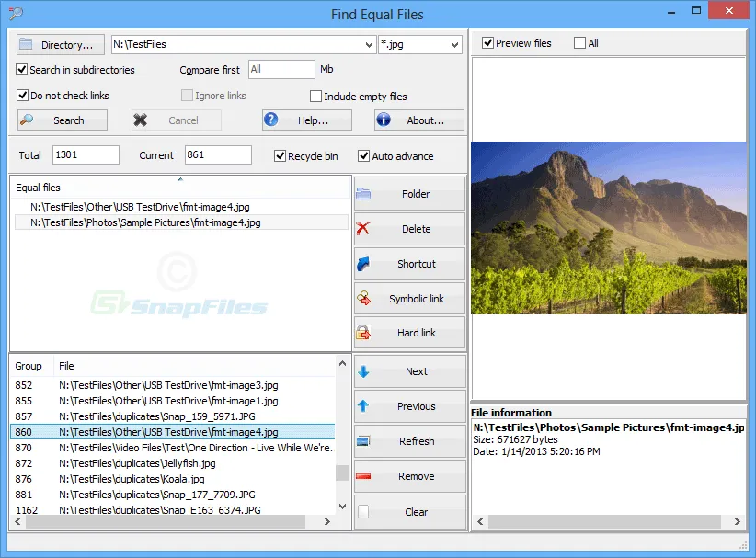Screen dimensions: 756x558
Task: Click File information scroll right arrow
Action: coord(737,521)
